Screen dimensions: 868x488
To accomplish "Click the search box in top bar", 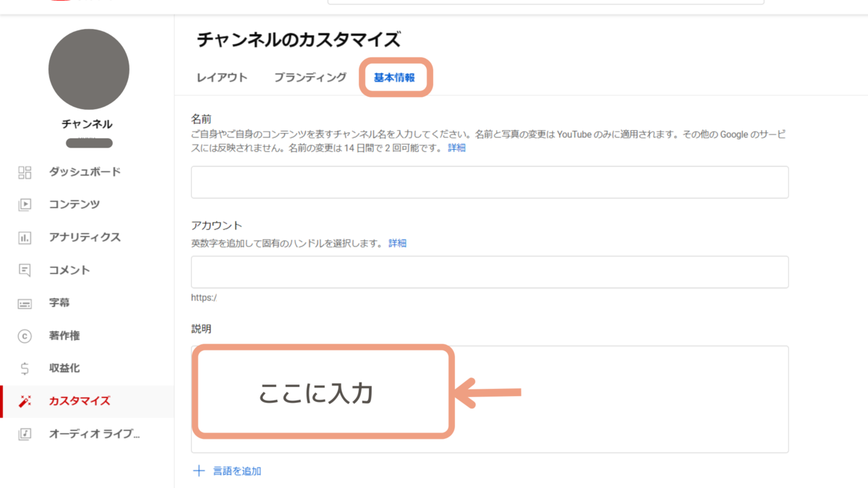I will [546, 2].
